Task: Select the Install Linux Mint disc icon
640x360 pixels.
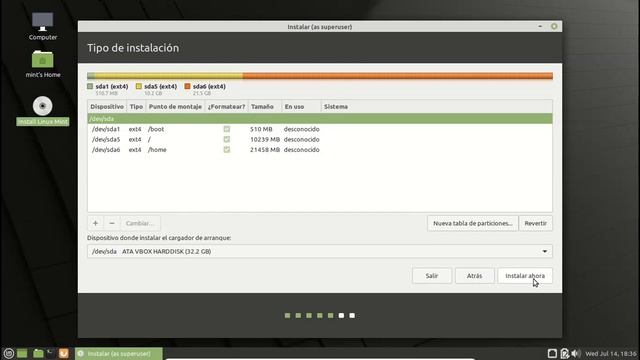Action: (42, 111)
